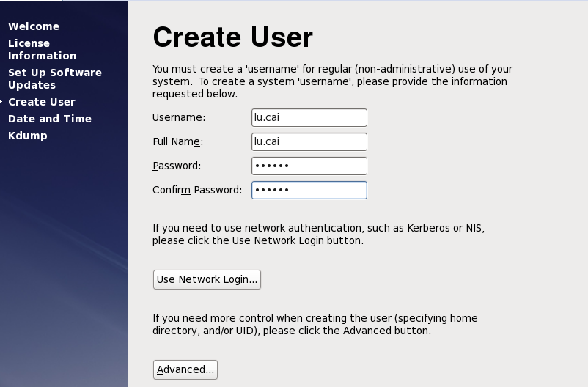Select Kdump in the sidebar
Screen dimensions: 588x387
tap(28, 136)
